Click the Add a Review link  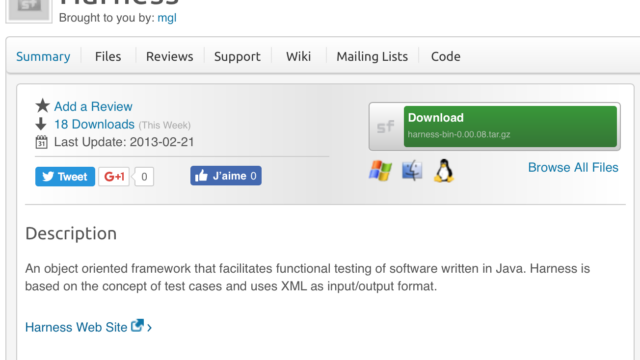pyautogui.click(x=93, y=107)
